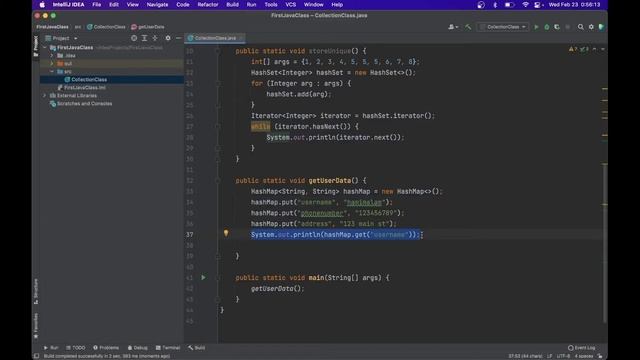Viewport: 640px width, 360px height.
Task: Click the warnings indicator in editor corner
Action: tap(573, 49)
